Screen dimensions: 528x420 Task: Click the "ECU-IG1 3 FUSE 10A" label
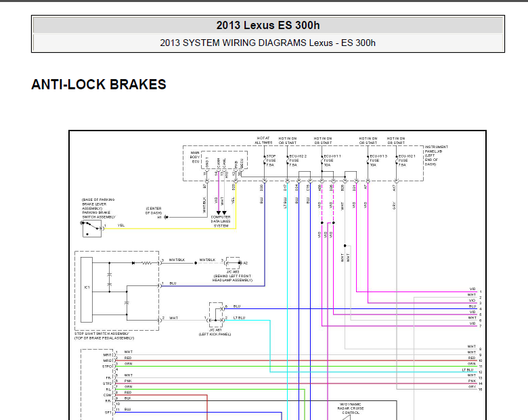tap(378, 161)
